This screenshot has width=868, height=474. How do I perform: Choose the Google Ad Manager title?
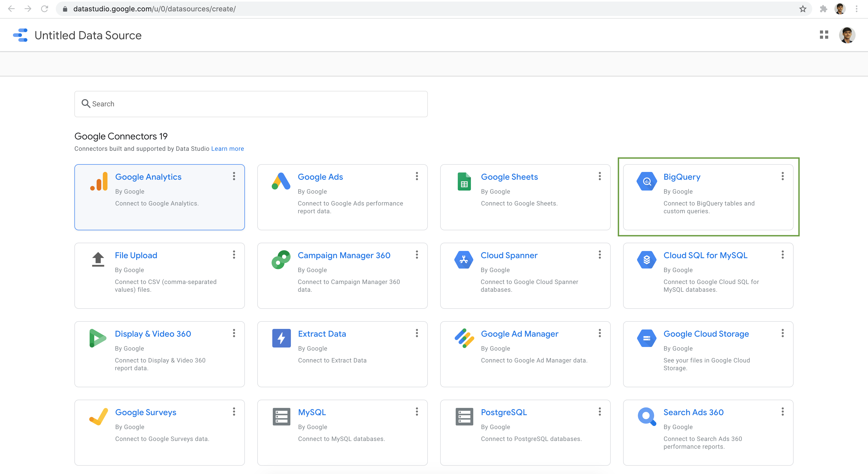519,334
